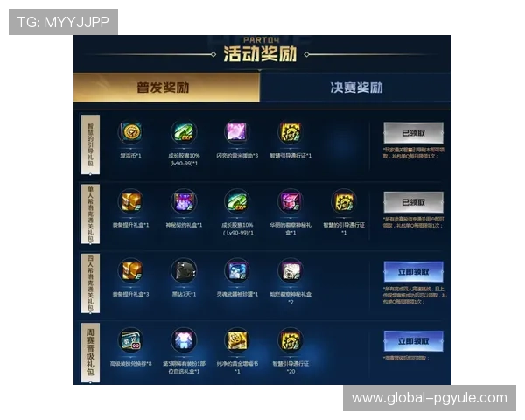Select the 第5期稀有装扮自选礼盒 icon
Screen dimensions: 525x420
184,340
